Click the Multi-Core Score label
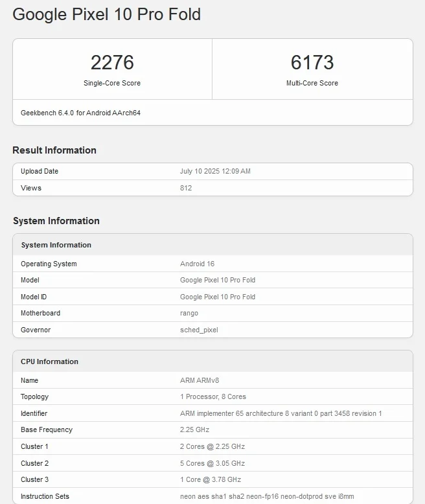Image resolution: width=425 pixels, height=504 pixels. point(312,83)
